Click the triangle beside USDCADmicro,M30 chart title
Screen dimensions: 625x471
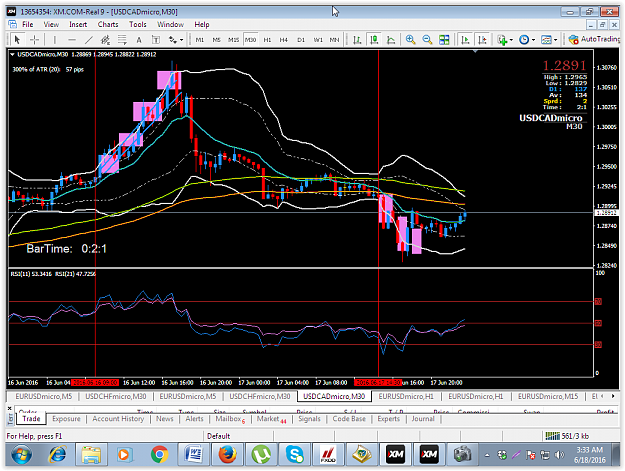click(12, 54)
